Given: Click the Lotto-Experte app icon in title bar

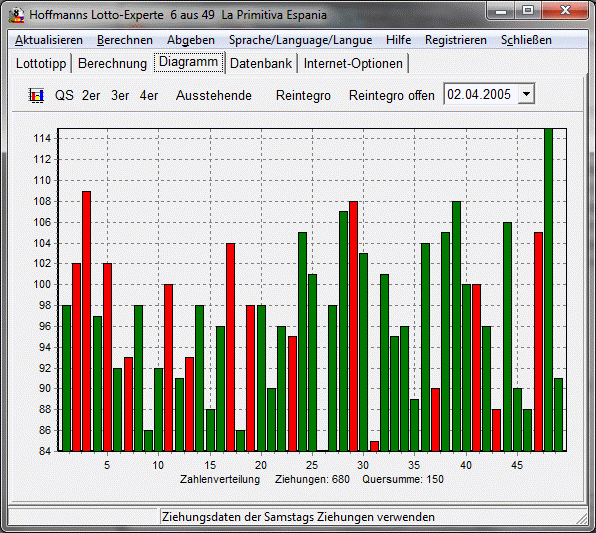Looking at the screenshot, I should point(16,15).
